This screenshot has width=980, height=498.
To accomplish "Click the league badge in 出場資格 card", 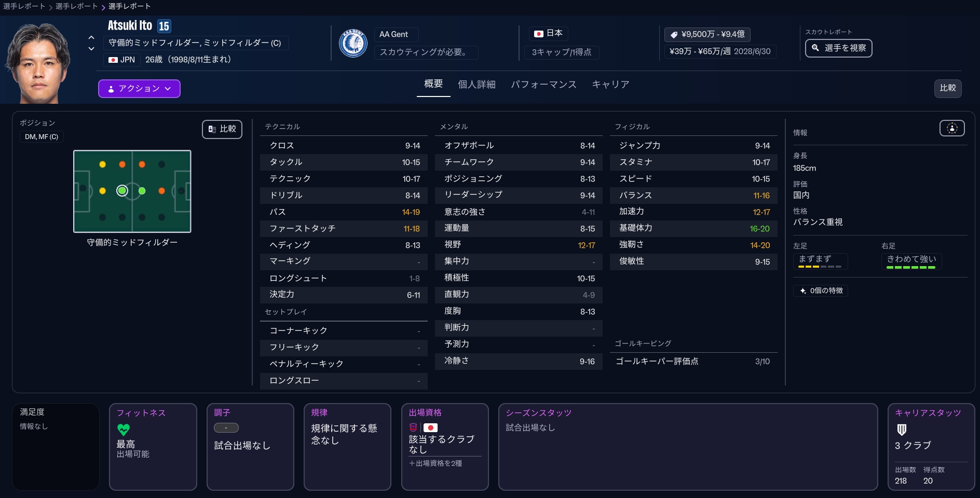I will [413, 428].
